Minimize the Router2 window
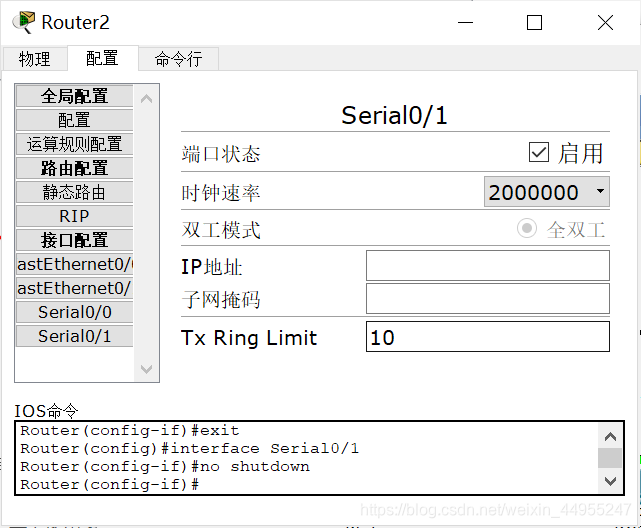This screenshot has width=641, height=528. pos(464,22)
